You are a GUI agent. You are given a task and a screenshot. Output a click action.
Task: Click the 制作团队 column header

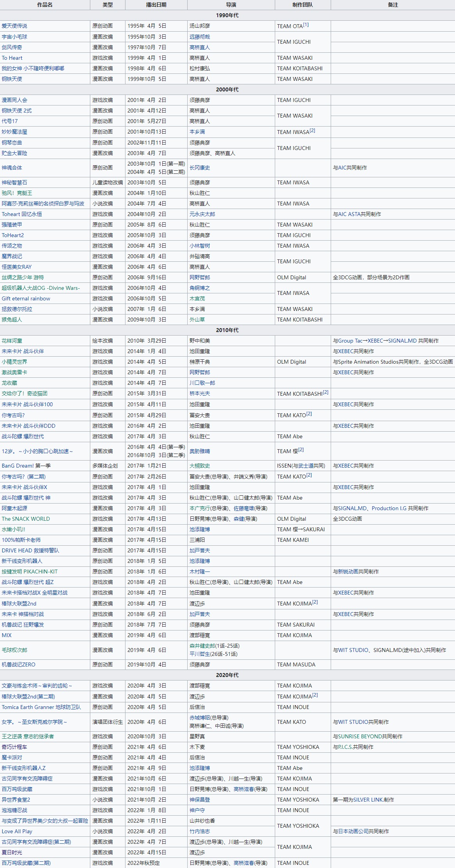(303, 5)
